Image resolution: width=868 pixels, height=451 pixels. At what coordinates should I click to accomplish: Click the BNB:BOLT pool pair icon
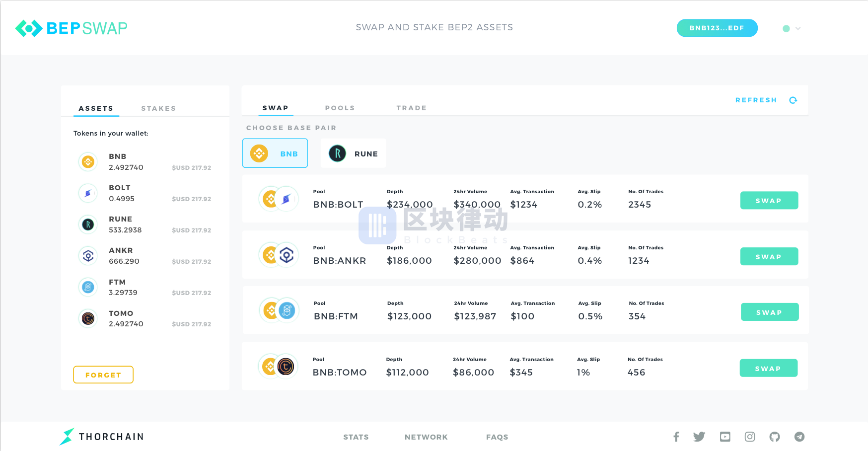point(279,199)
